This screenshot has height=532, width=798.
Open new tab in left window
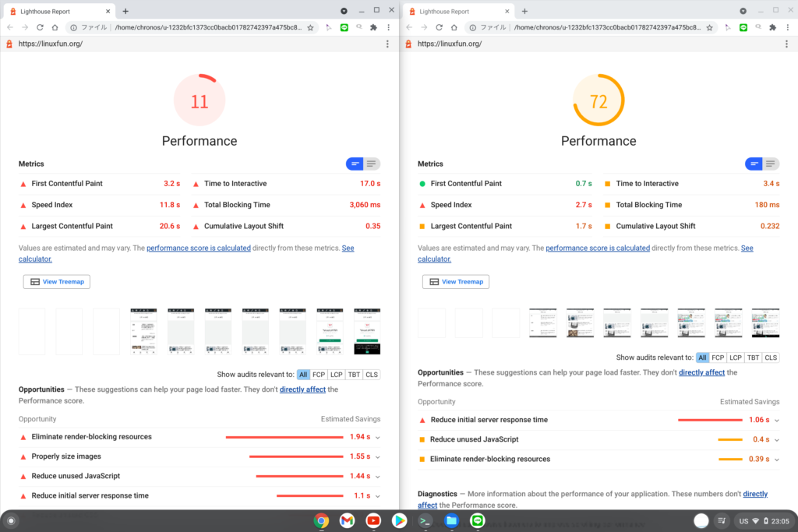[125, 11]
